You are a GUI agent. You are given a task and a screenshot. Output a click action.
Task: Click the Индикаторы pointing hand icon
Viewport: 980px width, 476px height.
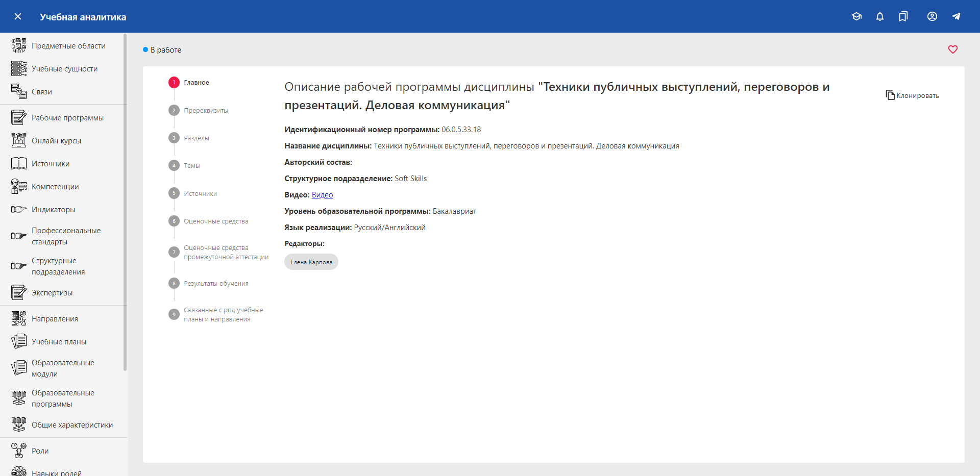point(19,209)
